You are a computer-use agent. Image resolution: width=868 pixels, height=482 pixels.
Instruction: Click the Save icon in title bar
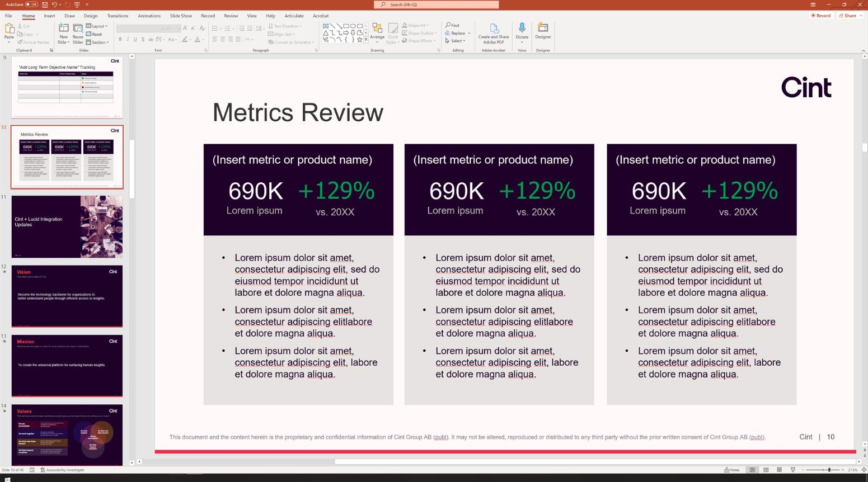tap(45, 4)
